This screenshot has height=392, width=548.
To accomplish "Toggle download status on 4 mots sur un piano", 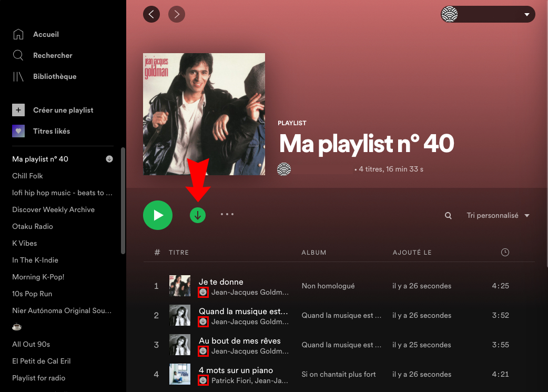I will coord(203,380).
